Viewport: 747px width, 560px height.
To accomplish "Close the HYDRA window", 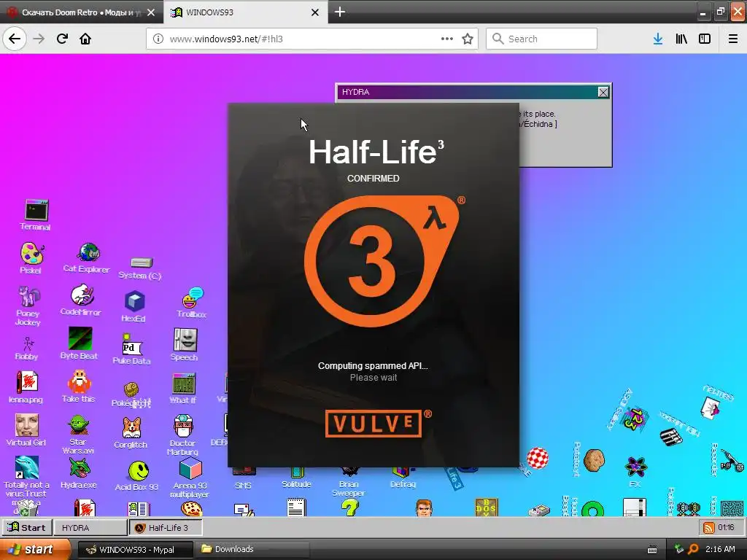I will pyautogui.click(x=603, y=93).
